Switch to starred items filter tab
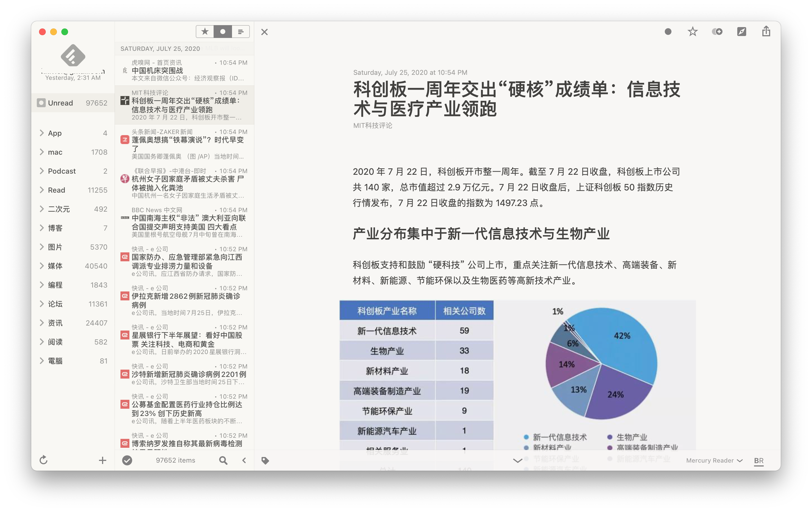This screenshot has height=512, width=812. 205,32
